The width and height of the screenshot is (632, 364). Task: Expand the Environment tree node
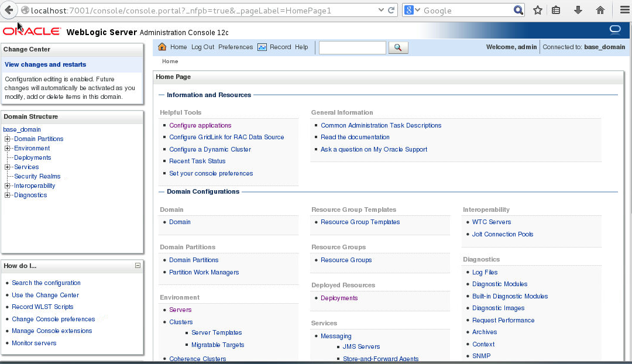pos(7,148)
